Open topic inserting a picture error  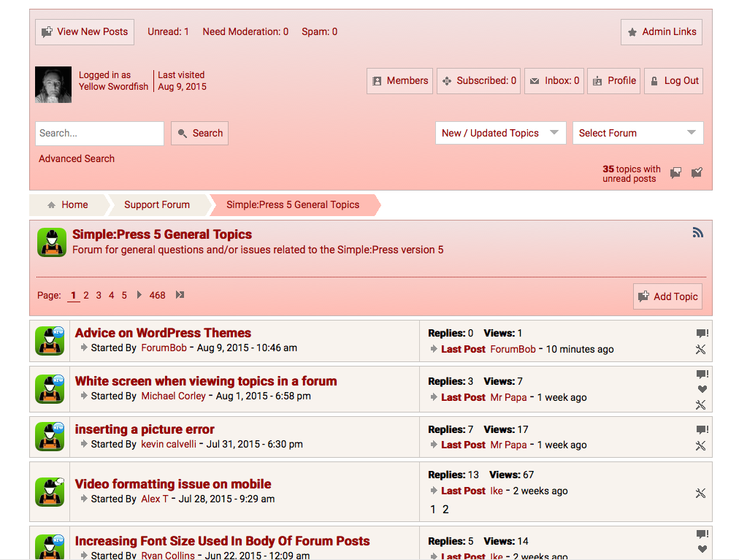pyautogui.click(x=144, y=429)
